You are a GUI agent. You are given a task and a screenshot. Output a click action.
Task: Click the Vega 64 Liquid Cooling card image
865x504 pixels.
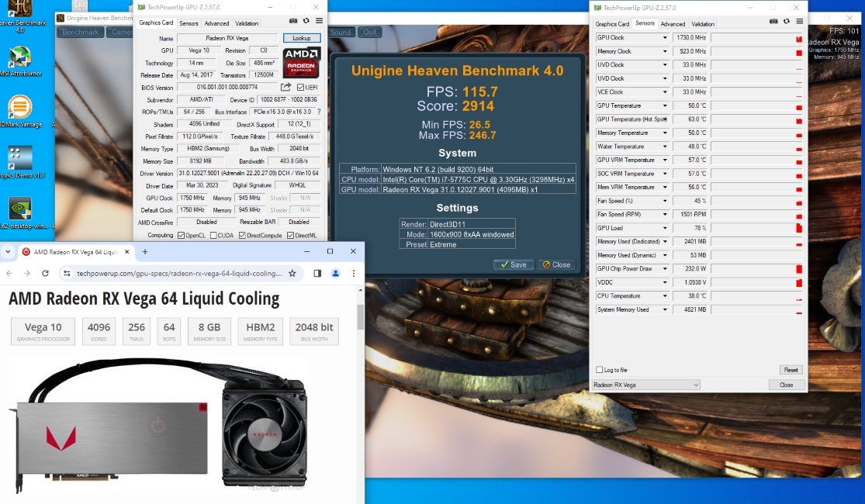coord(158,425)
